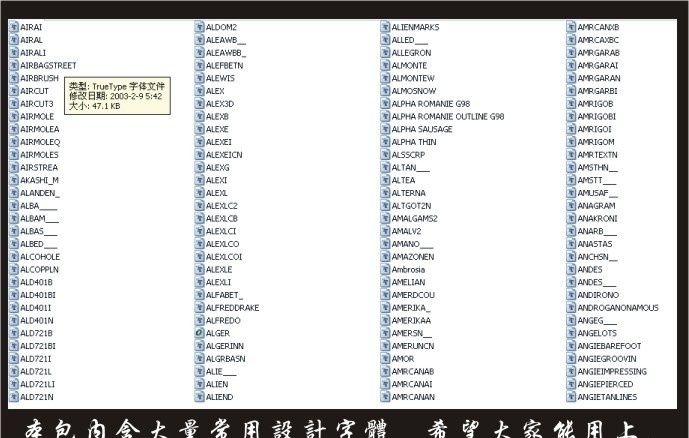
Task: Select the ALEXEICN file name
Action: click(224, 155)
